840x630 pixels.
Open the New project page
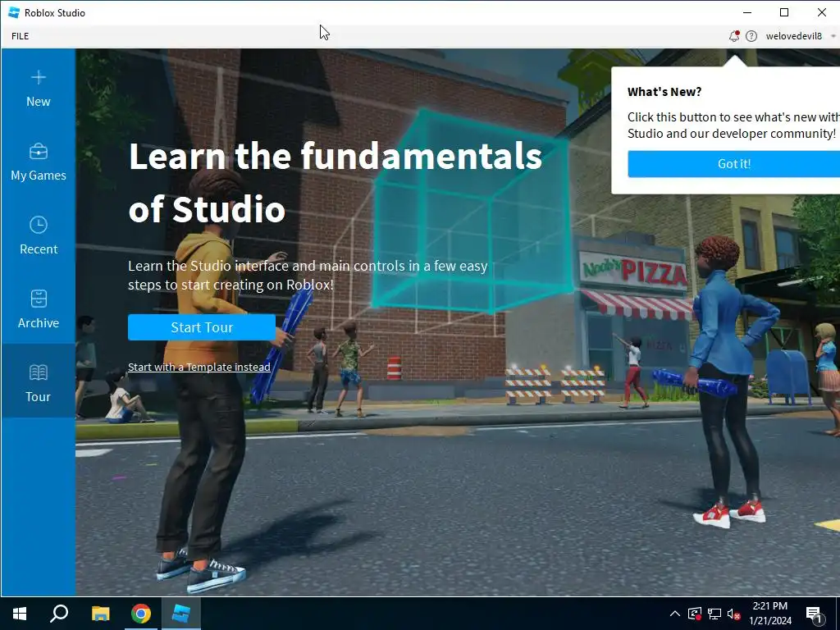[38, 89]
